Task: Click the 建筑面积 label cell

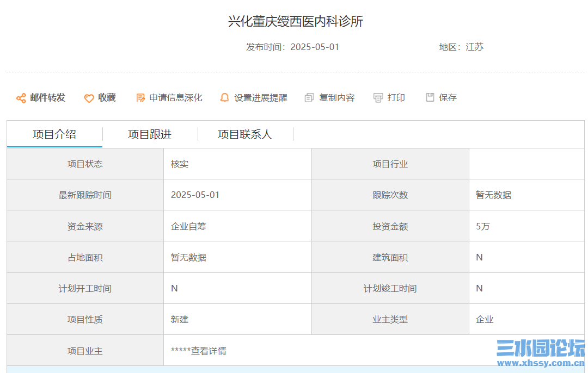Action: pos(390,257)
